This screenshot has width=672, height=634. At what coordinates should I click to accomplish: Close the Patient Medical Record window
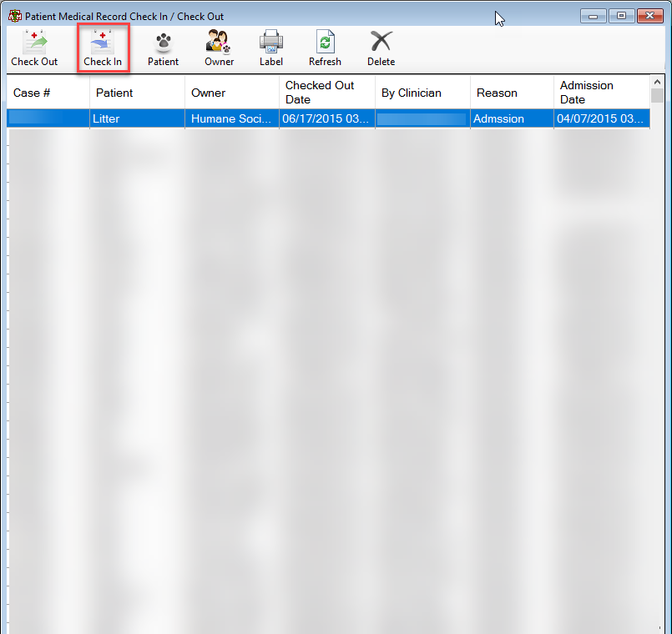tap(649, 17)
